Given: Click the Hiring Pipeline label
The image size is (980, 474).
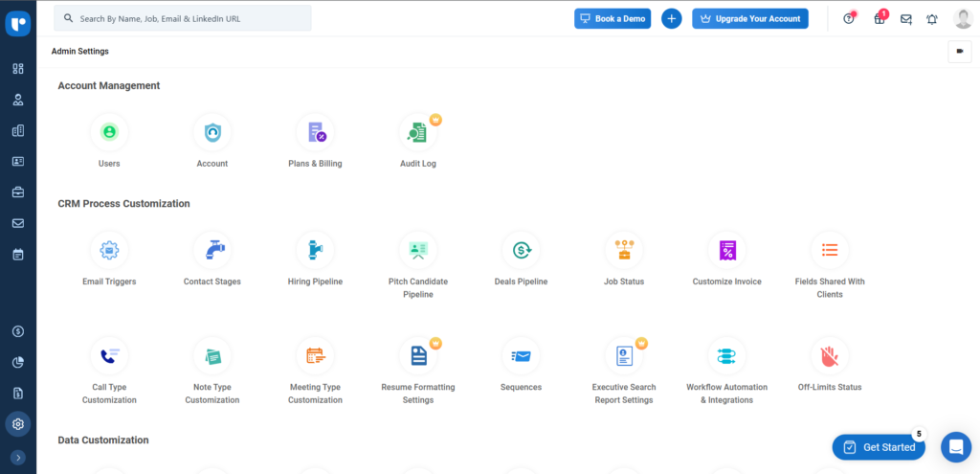Looking at the screenshot, I should coord(315,282).
